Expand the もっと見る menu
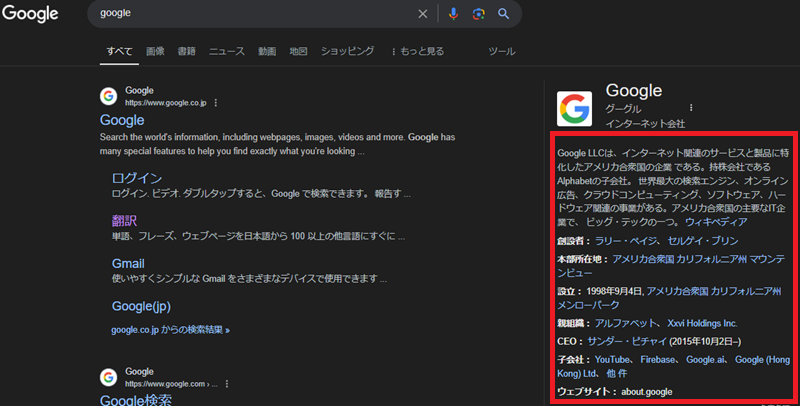Image resolution: width=800 pixels, height=406 pixels. 417,51
